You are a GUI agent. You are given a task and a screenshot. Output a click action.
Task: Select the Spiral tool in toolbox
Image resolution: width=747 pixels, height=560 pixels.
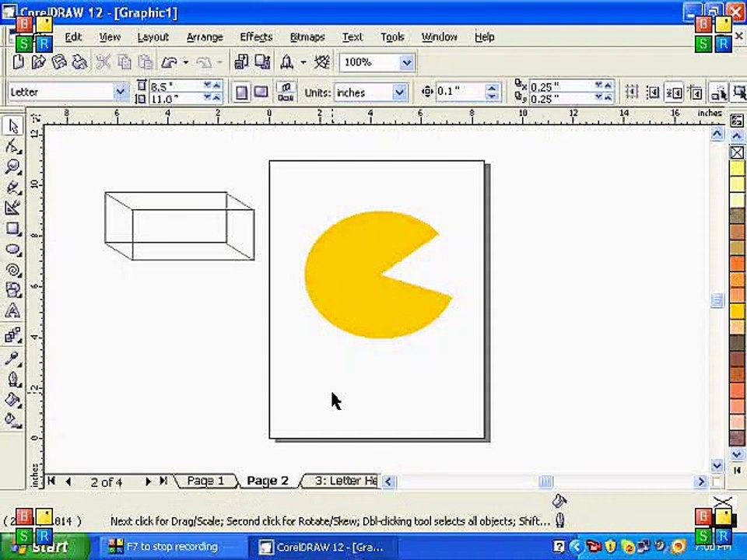(x=13, y=270)
